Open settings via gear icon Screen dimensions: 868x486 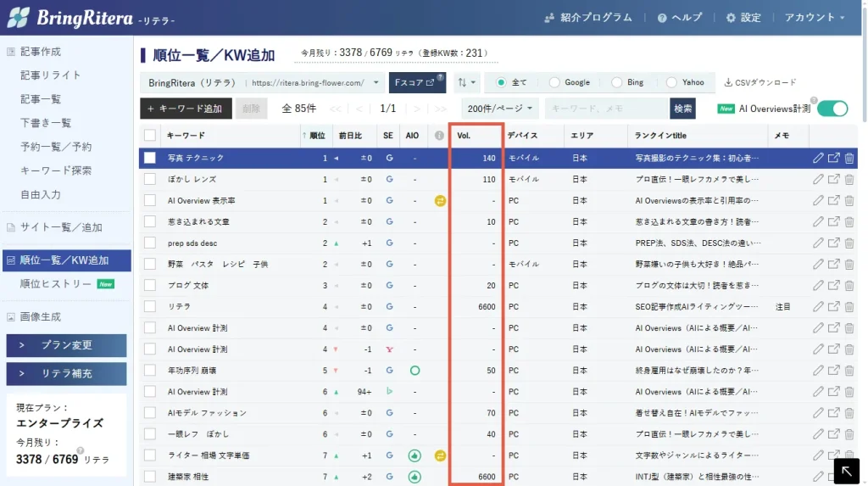click(731, 18)
